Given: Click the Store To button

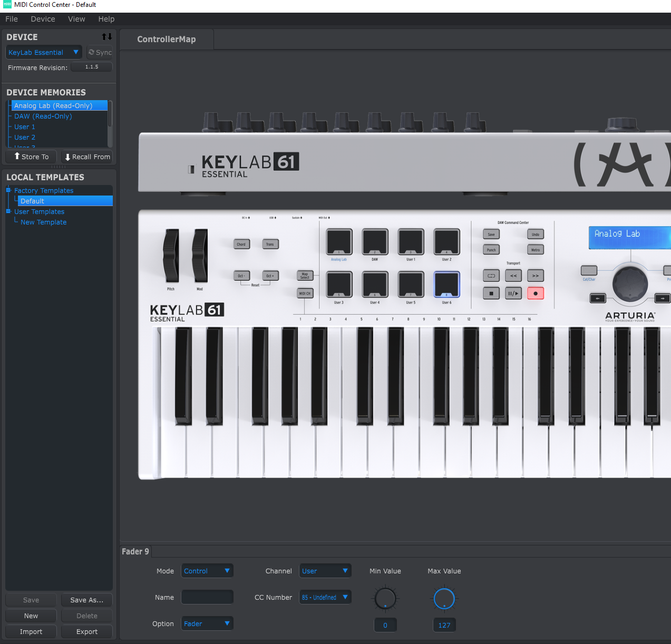Looking at the screenshot, I should pos(32,157).
